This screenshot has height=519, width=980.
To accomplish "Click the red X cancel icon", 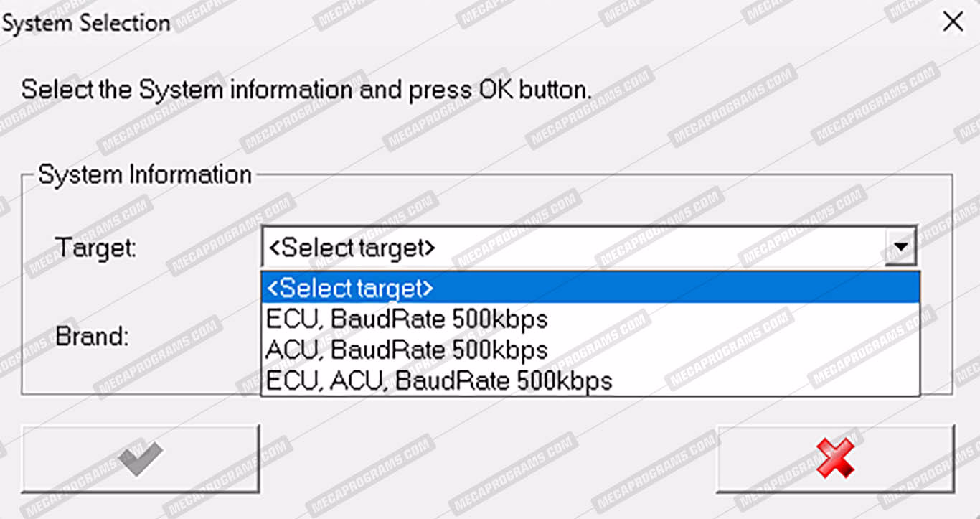I will pyautogui.click(x=835, y=457).
